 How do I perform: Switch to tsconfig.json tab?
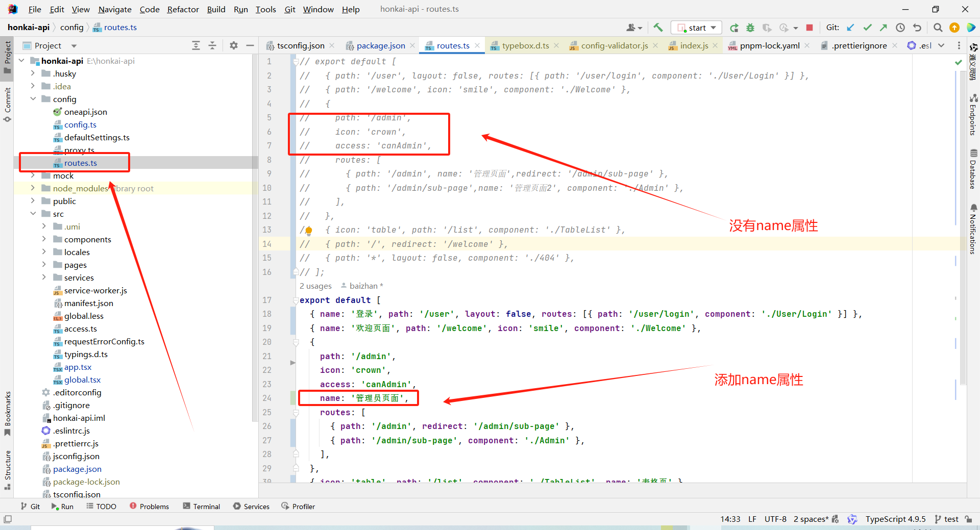point(300,45)
